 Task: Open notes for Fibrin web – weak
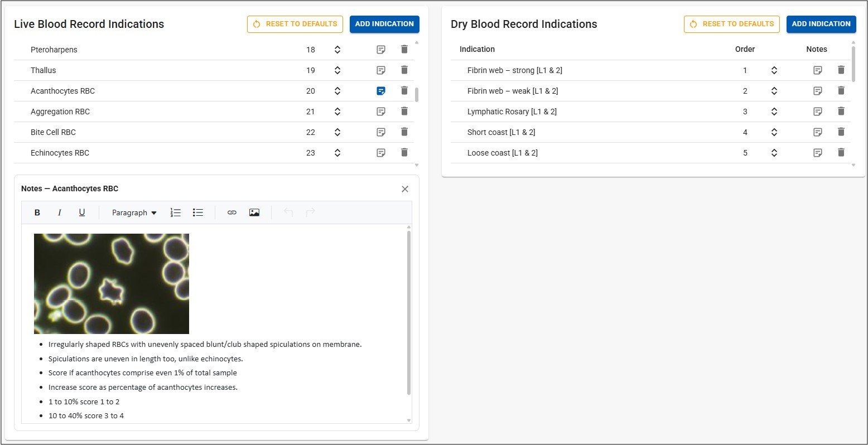click(818, 91)
